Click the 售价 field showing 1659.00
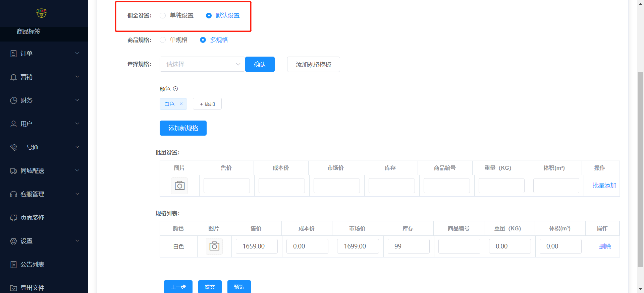 (257, 246)
